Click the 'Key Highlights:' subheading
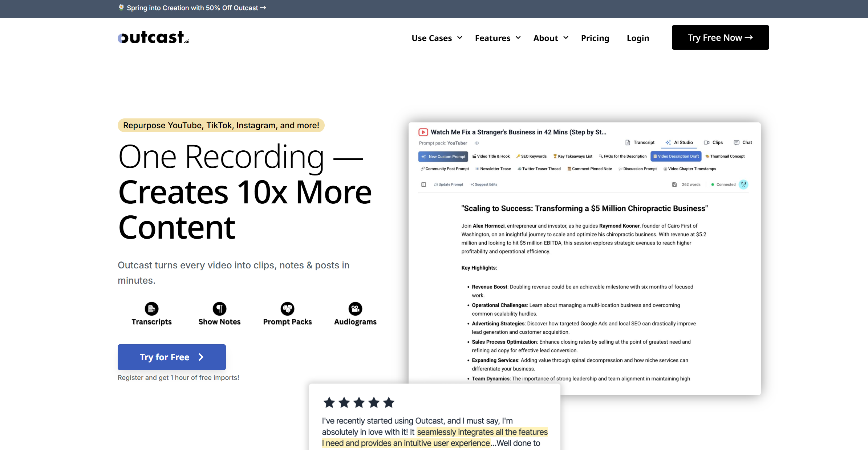 click(479, 268)
